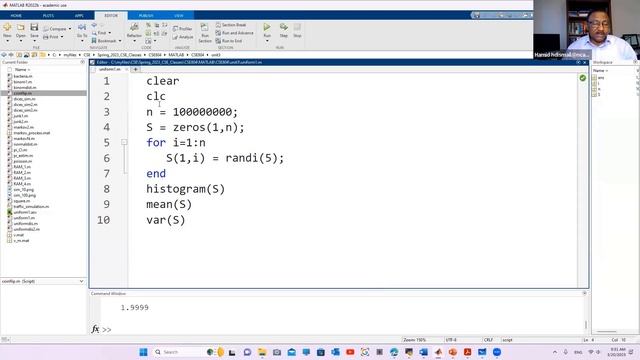Select sim_100.png in Current Folder

pyautogui.click(x=24, y=195)
